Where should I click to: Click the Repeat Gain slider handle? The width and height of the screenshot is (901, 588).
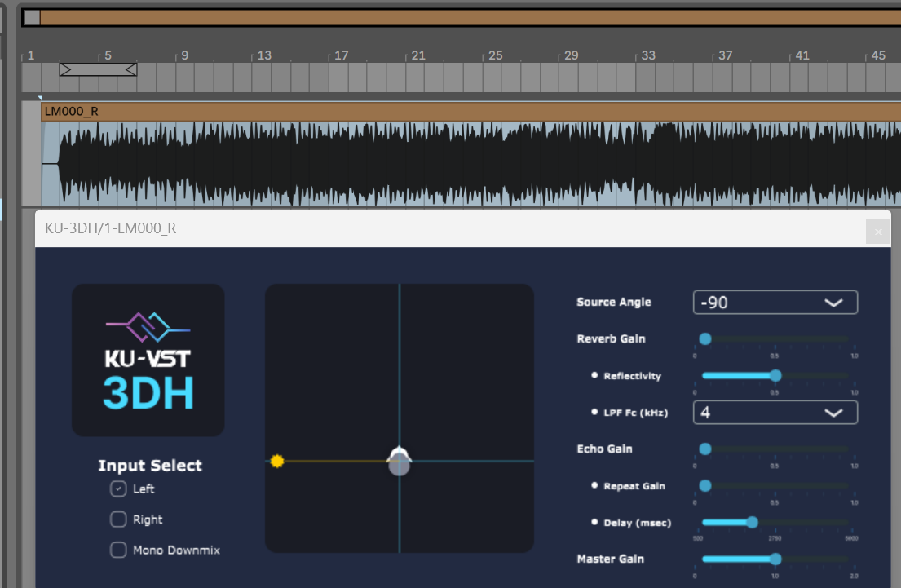tap(705, 486)
